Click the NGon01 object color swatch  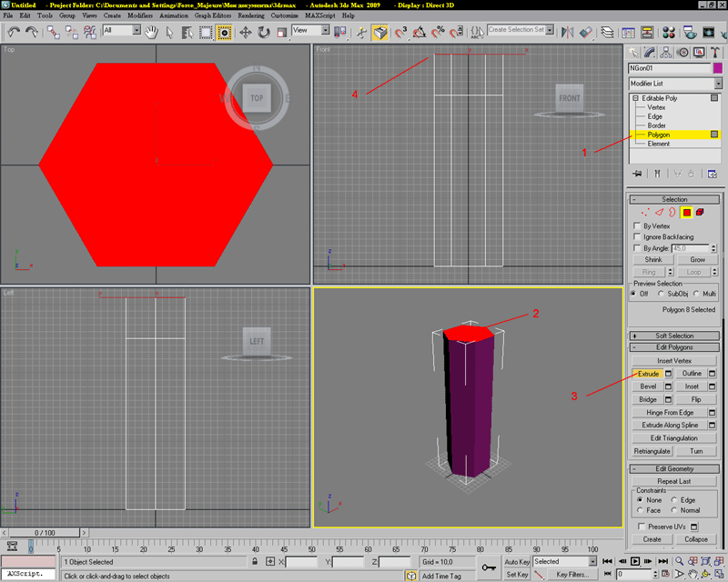[718, 68]
